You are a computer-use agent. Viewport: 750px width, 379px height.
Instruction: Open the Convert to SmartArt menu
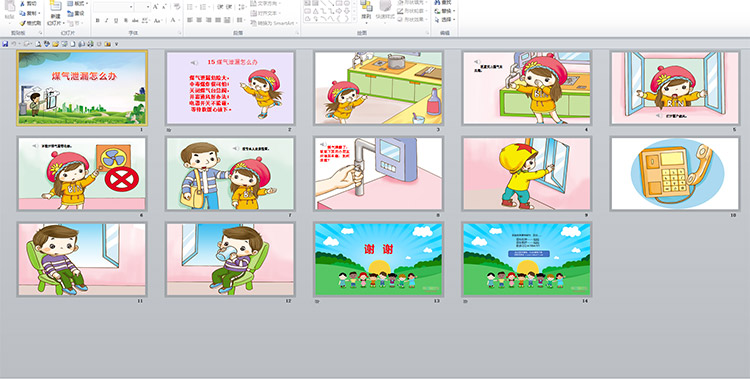[274, 23]
